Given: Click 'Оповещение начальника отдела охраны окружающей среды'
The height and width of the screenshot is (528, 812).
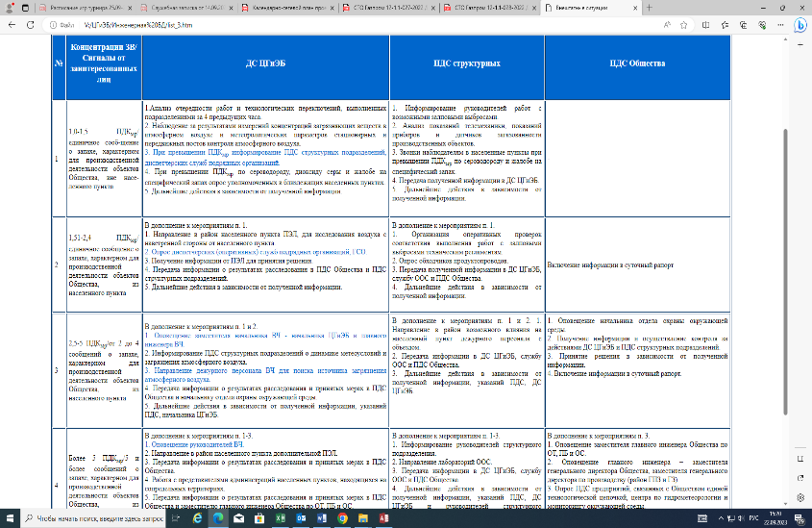Looking at the screenshot, I should [637, 325].
